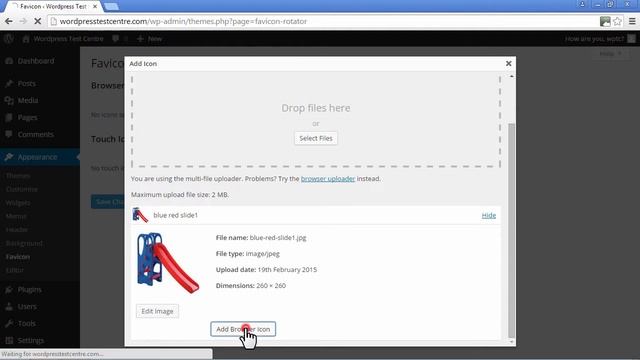Image resolution: width=640 pixels, height=360 pixels.
Task: Select Background submenu under Appearance
Action: coord(24,243)
